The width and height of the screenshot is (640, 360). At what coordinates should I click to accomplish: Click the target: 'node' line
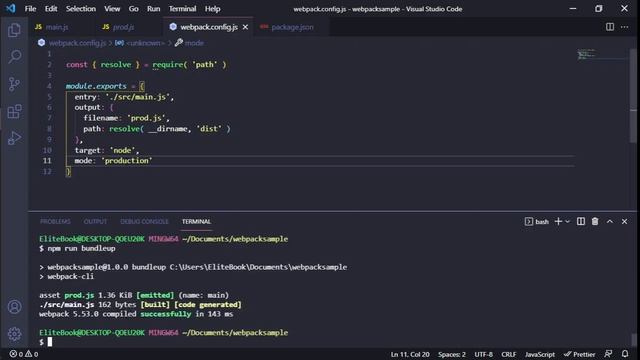click(x=107, y=150)
